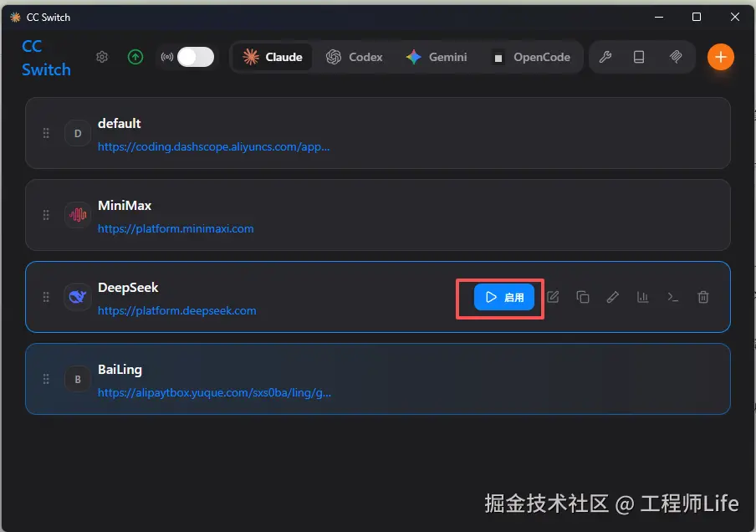The width and height of the screenshot is (756, 532).
Task: Click the pencil icon in DeepSeek row
Action: click(x=612, y=297)
